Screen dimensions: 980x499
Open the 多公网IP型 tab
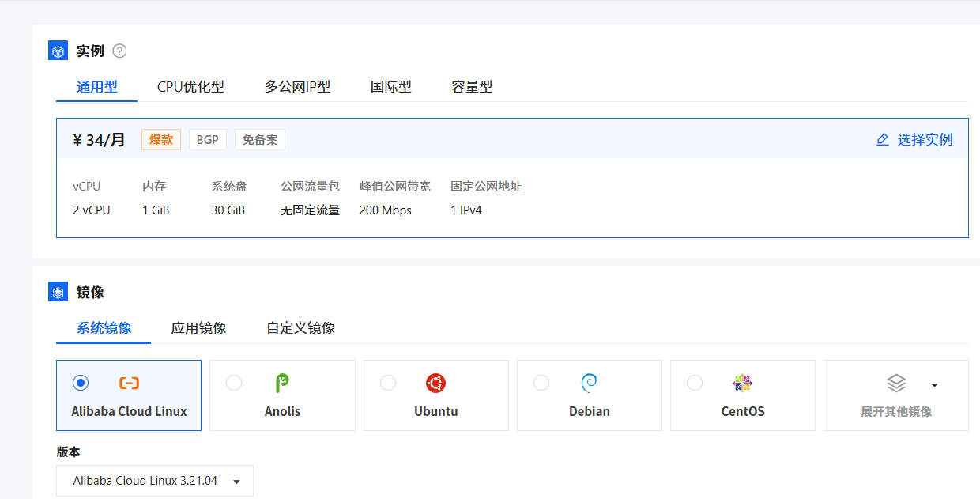(x=297, y=87)
